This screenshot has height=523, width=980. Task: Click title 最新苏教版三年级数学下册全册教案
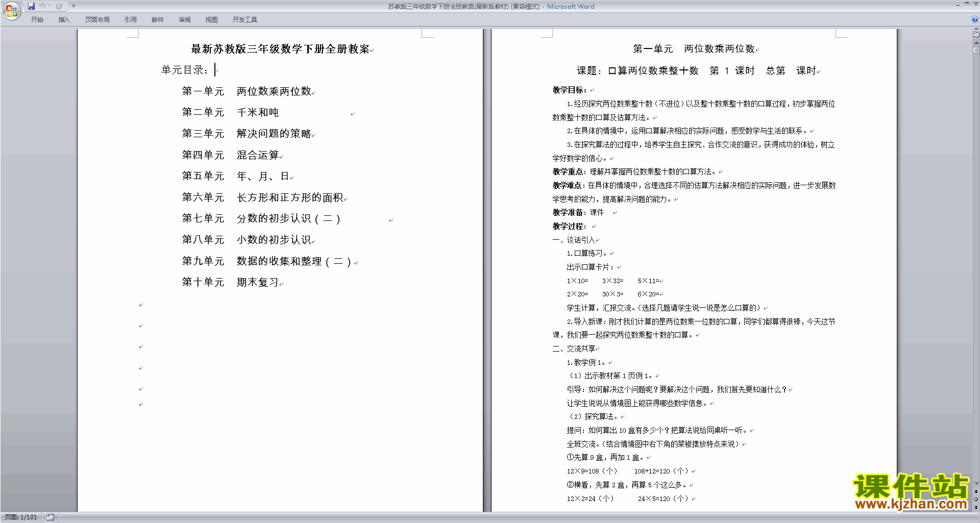pos(280,49)
